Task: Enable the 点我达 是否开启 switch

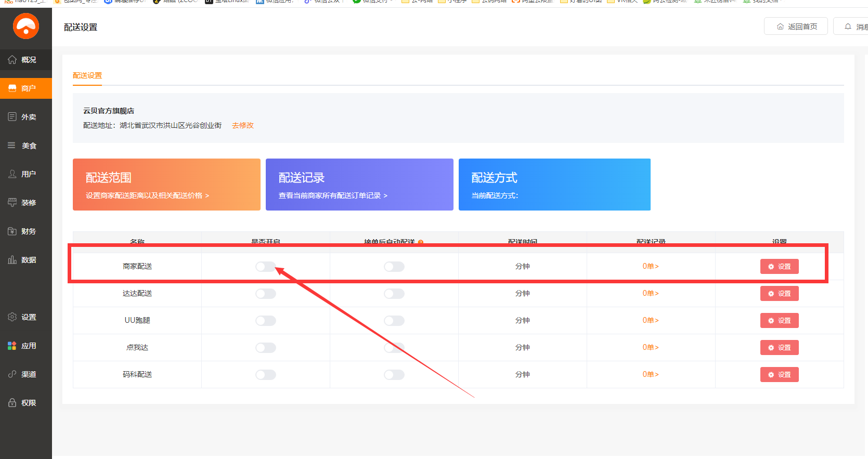Action: tap(266, 348)
